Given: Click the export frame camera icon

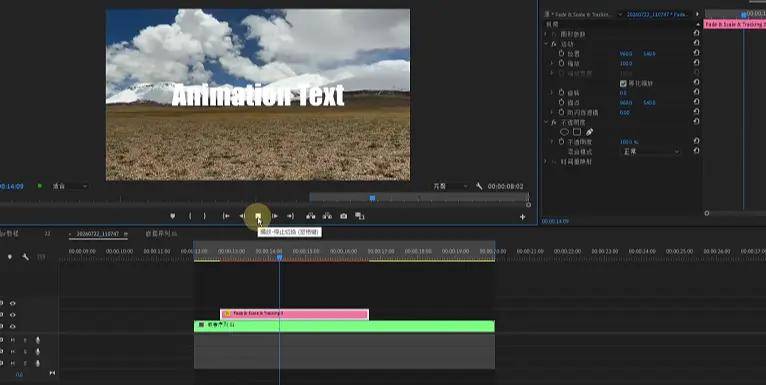Looking at the screenshot, I should point(343,216).
